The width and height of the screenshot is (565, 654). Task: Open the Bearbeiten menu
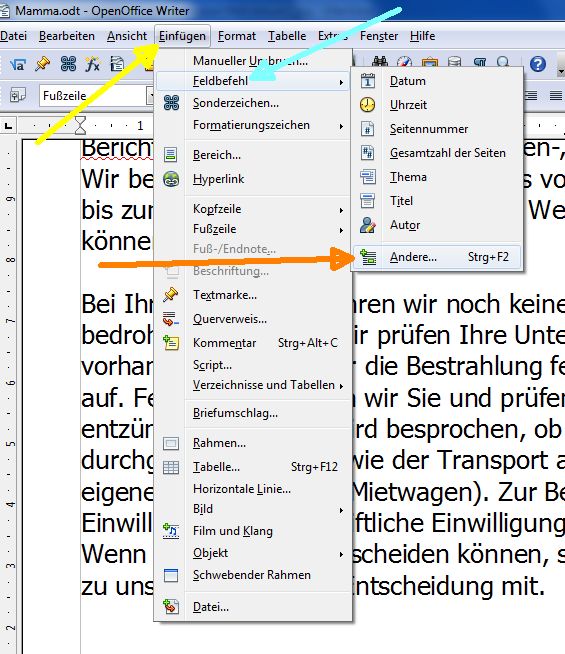(67, 36)
